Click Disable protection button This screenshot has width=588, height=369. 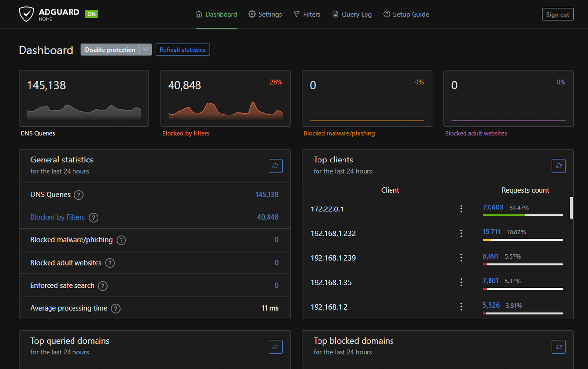point(110,49)
